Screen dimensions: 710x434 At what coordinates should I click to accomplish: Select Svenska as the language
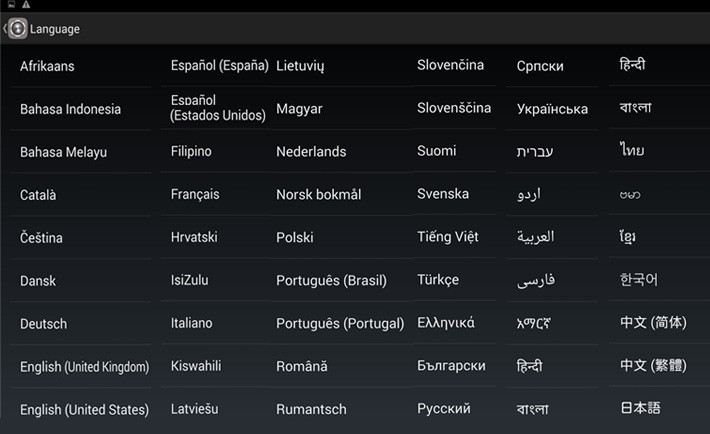(443, 194)
